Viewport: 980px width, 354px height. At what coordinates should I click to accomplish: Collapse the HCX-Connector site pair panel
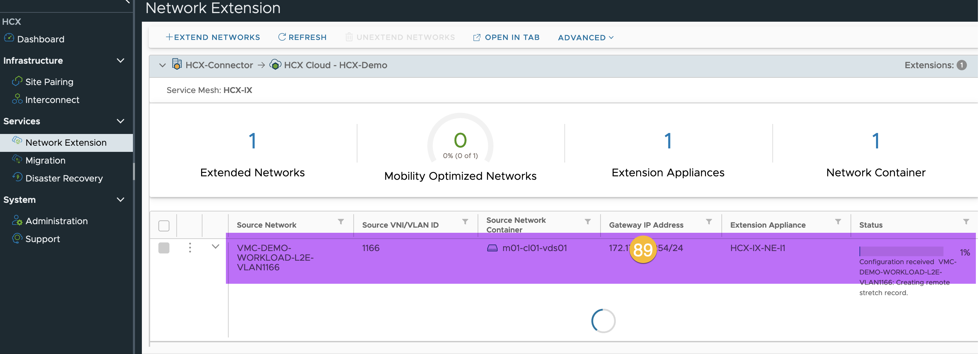163,65
